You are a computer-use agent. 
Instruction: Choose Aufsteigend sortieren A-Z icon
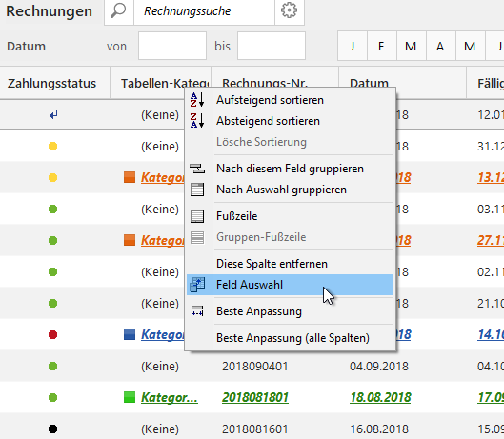tap(197, 100)
